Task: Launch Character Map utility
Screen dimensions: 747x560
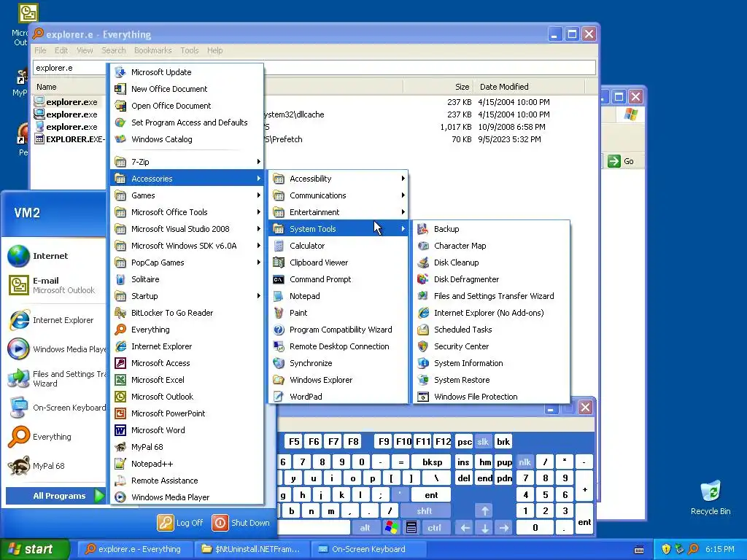Action: click(x=491, y=246)
